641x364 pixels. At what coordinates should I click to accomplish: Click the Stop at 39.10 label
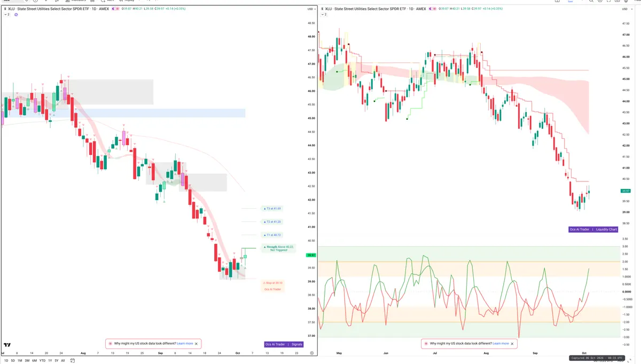(x=272, y=283)
